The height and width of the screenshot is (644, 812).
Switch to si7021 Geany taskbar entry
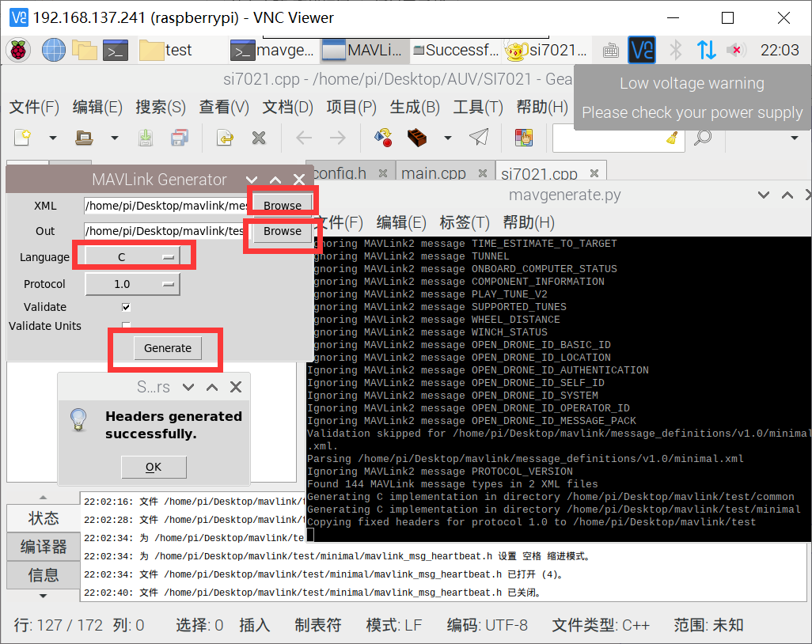[x=546, y=50]
